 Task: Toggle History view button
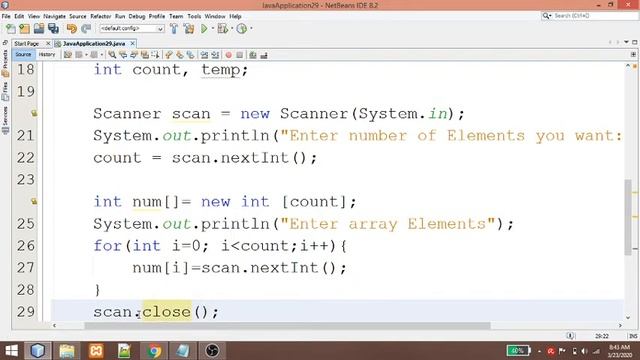tap(47, 54)
